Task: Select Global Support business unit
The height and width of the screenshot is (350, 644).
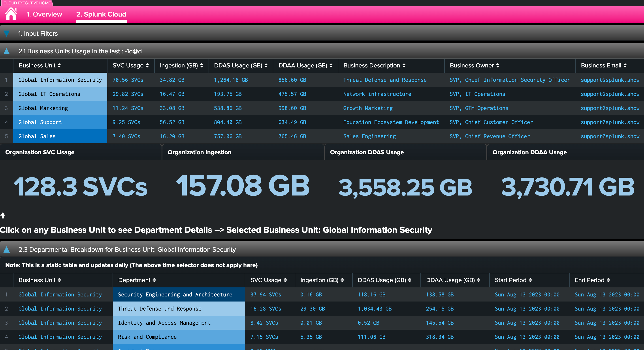Action: tap(60, 122)
